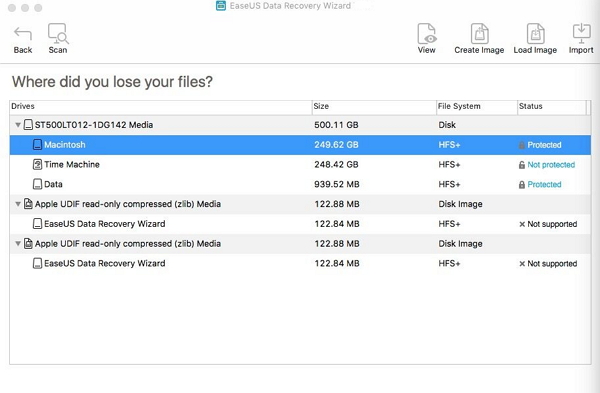Click the Create Image icon
The height and width of the screenshot is (393, 600).
click(479, 34)
